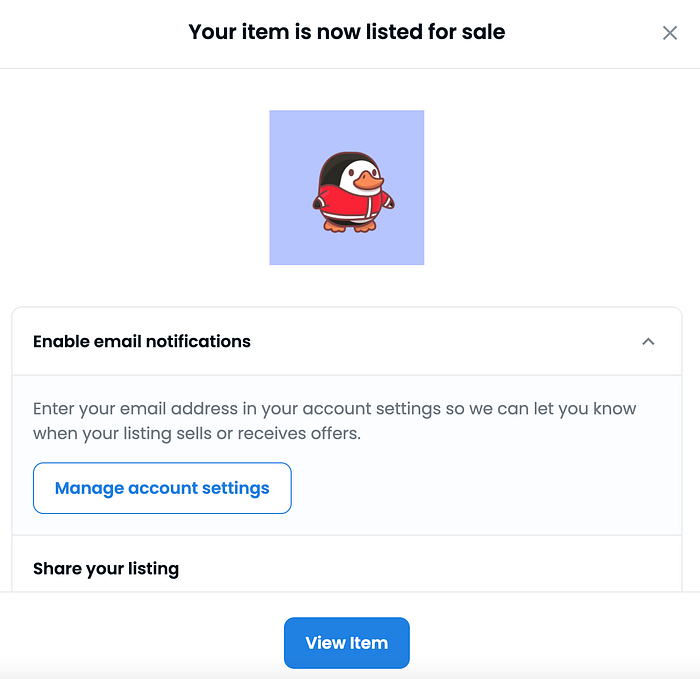Image resolution: width=700 pixels, height=679 pixels.
Task: Dismiss the modal with the X icon
Action: 669,33
